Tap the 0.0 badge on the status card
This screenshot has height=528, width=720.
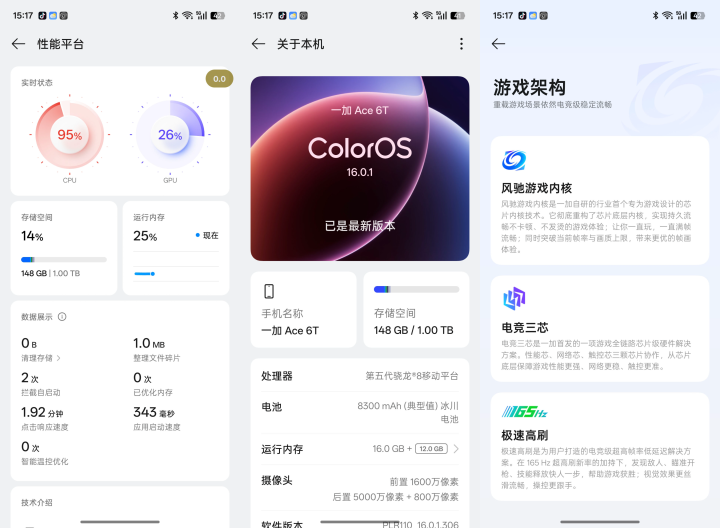pos(219,79)
